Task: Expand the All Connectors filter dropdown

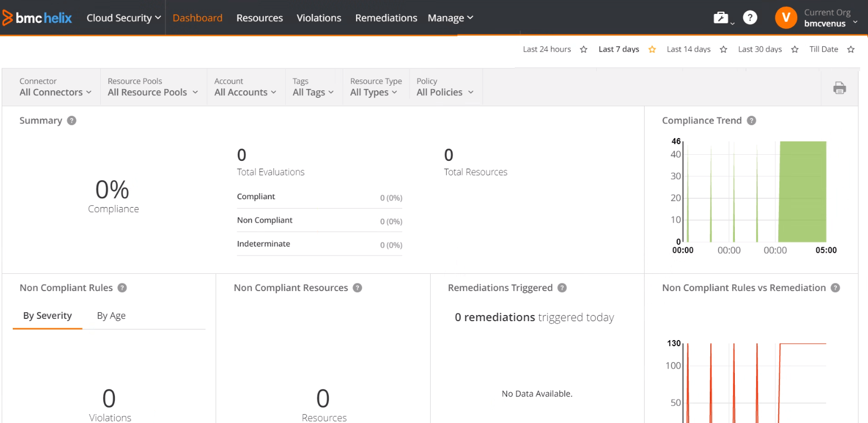Action: tap(55, 92)
